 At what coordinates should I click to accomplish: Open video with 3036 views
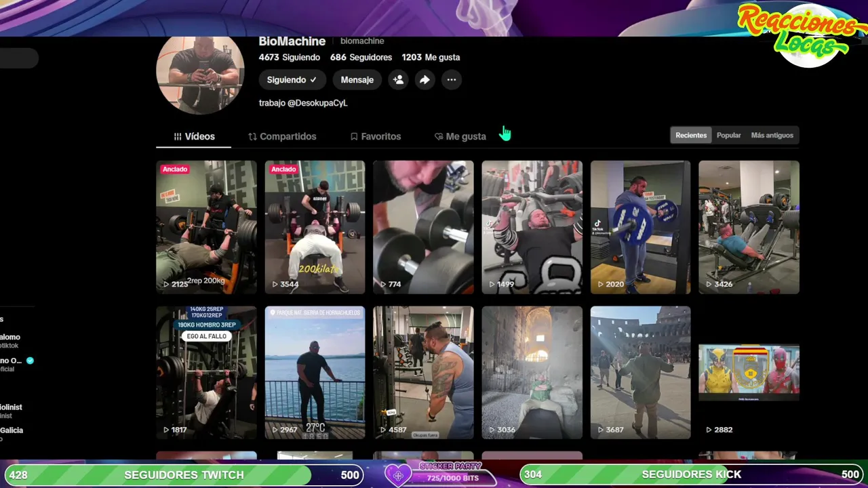pos(532,373)
